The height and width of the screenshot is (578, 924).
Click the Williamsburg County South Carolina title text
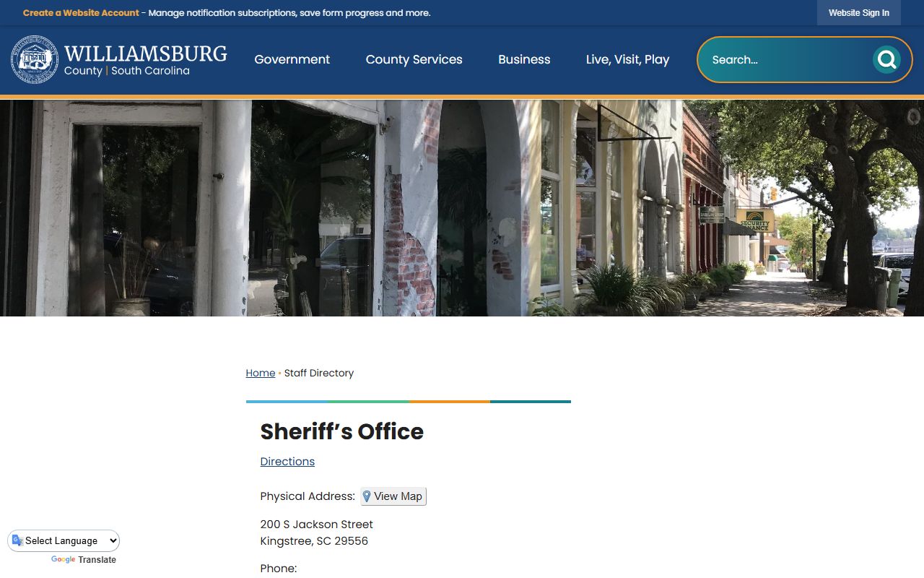(x=145, y=60)
